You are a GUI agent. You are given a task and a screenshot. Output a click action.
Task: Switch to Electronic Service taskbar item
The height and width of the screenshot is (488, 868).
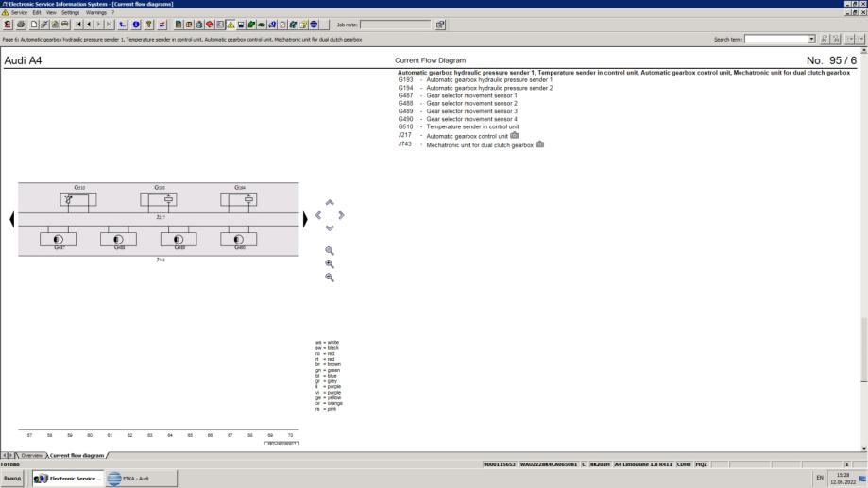[68, 478]
